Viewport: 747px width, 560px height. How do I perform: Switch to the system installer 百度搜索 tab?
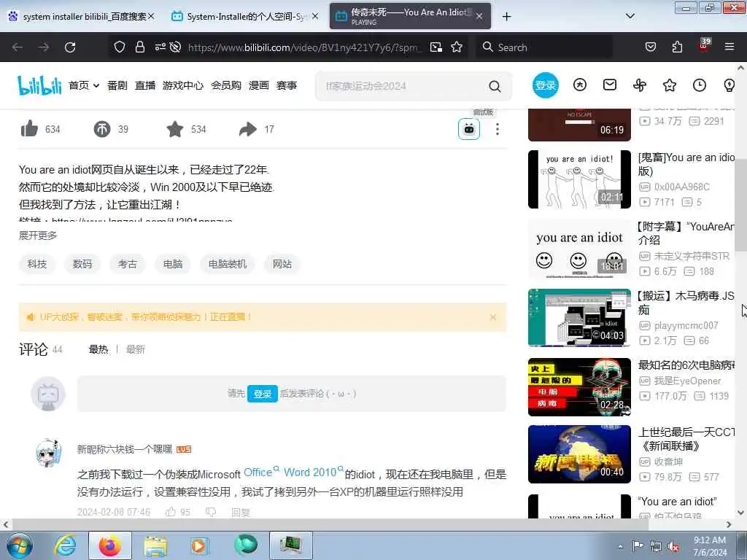coord(83,16)
